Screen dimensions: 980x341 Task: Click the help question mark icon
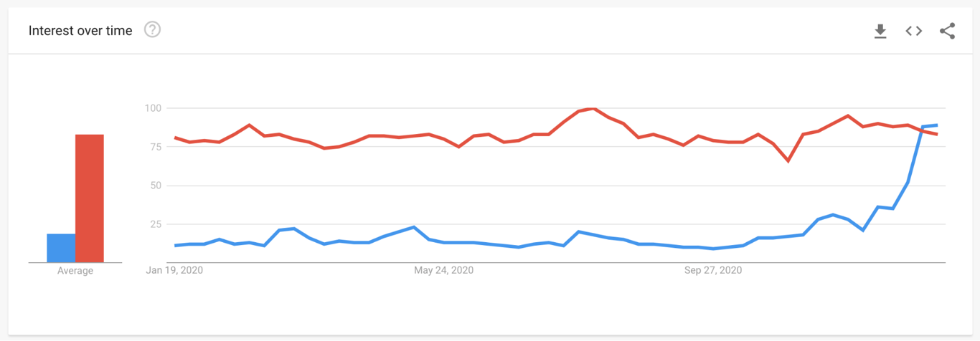tap(152, 30)
